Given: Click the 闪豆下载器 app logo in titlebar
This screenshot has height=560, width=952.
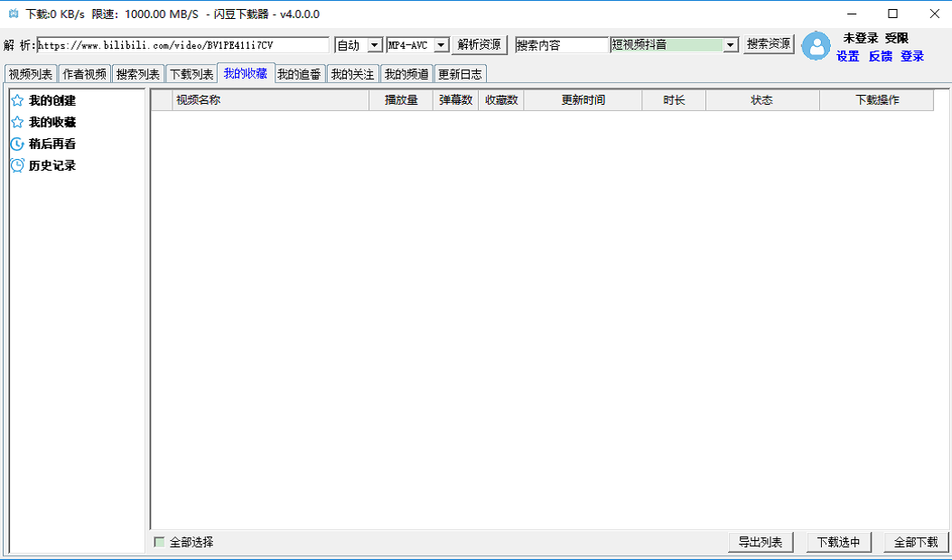Looking at the screenshot, I should click(x=12, y=14).
